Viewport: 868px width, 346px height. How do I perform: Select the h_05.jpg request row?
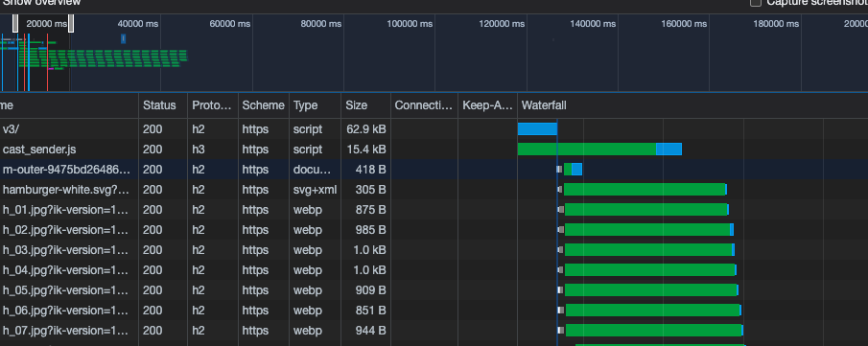[434, 290]
